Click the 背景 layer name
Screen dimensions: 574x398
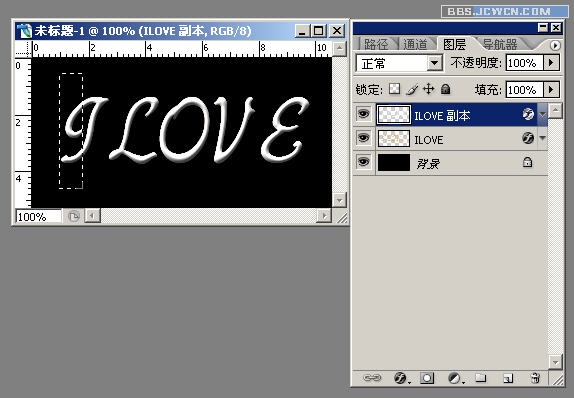click(x=428, y=164)
